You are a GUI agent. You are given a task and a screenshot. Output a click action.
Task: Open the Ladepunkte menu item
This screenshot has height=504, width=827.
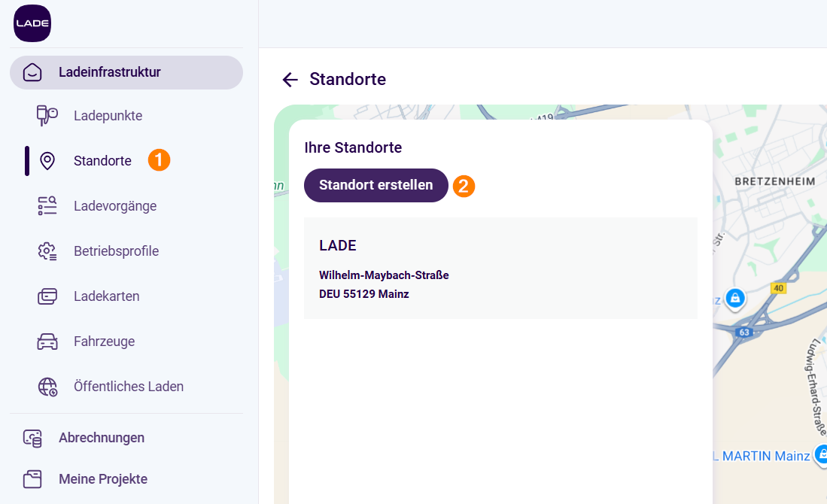click(x=108, y=116)
